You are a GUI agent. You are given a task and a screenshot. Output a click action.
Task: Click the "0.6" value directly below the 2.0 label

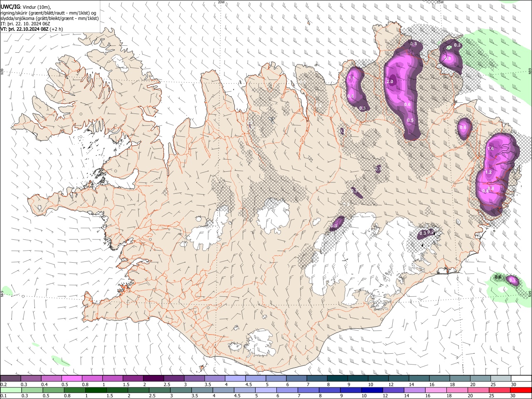[x=407, y=104]
